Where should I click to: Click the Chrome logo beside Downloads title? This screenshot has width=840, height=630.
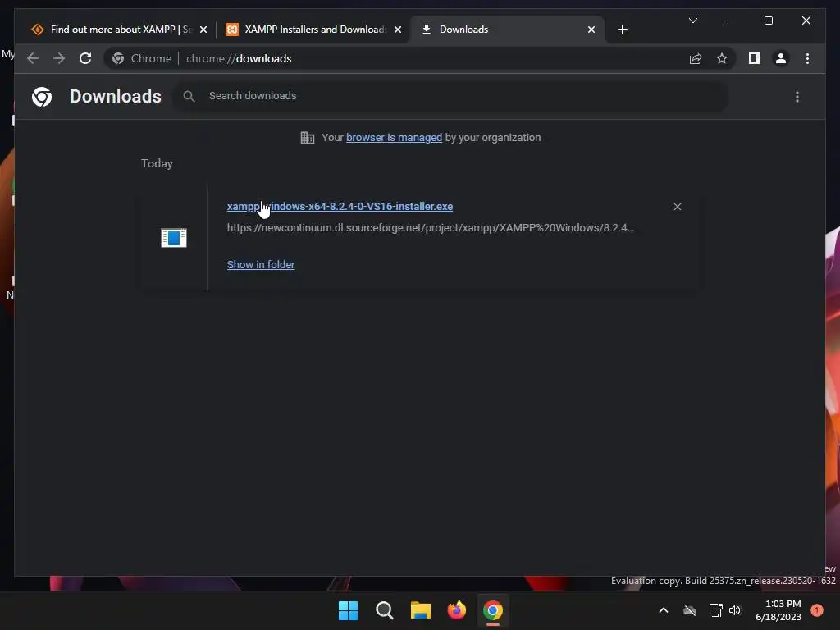pyautogui.click(x=42, y=97)
